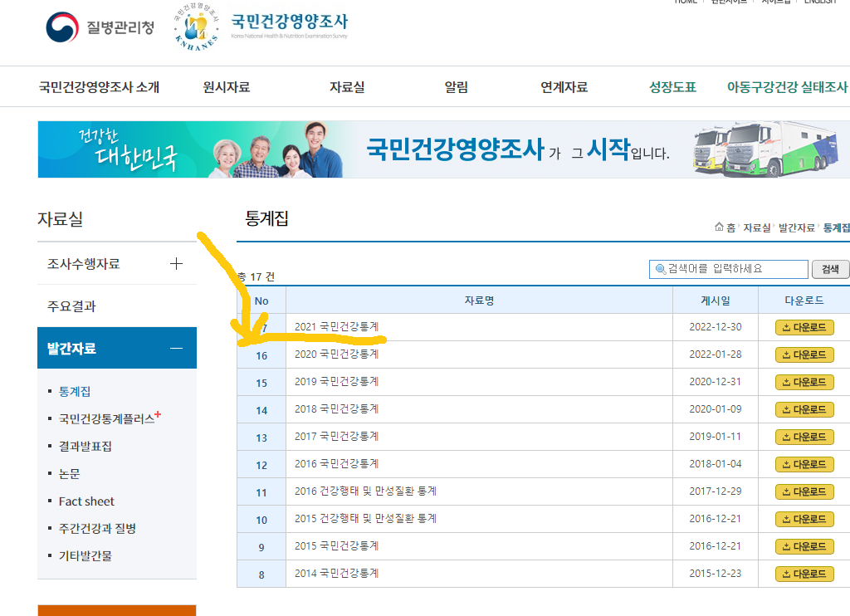Viewport: 850px width, 616px height.
Task: Expand the 조사수행자료 sidebar section
Action: 176,262
